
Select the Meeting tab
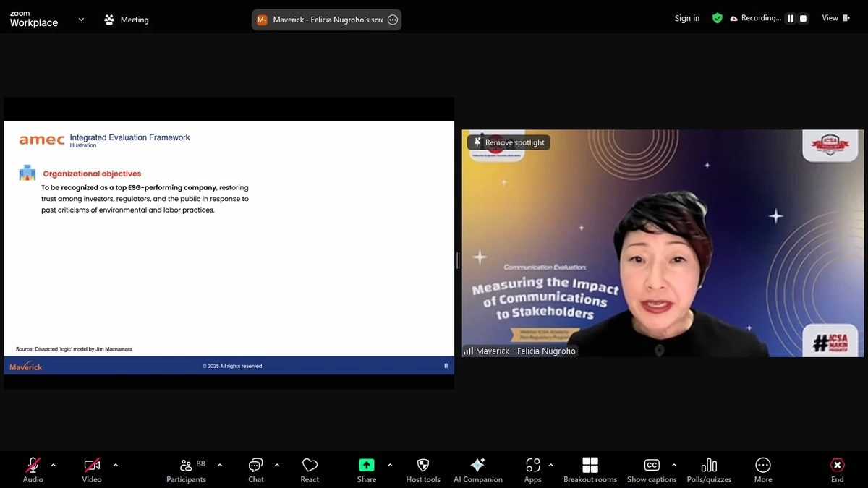(x=127, y=20)
